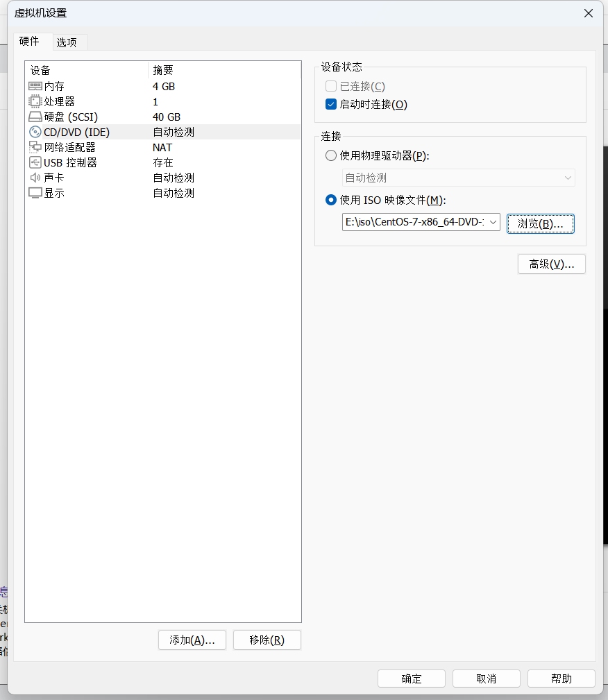The width and height of the screenshot is (608, 700).
Task: Select the 网络适配器 row text
Action: coord(69,147)
